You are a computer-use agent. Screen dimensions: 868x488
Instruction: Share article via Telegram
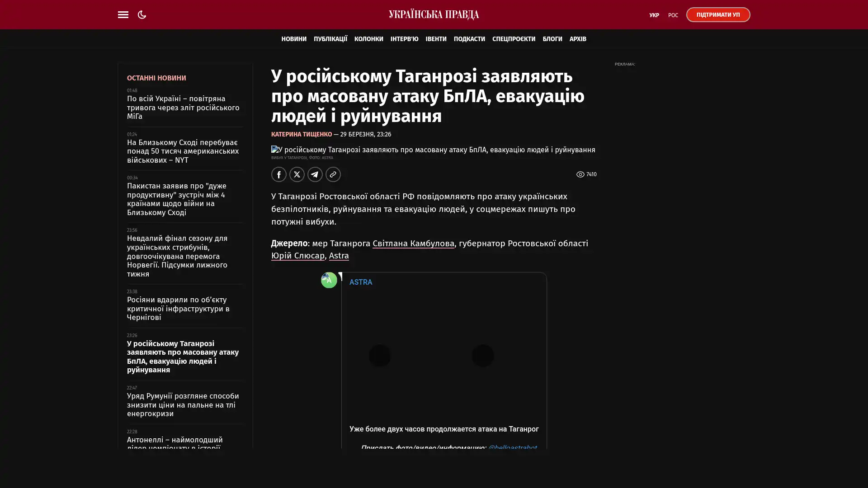pyautogui.click(x=315, y=174)
